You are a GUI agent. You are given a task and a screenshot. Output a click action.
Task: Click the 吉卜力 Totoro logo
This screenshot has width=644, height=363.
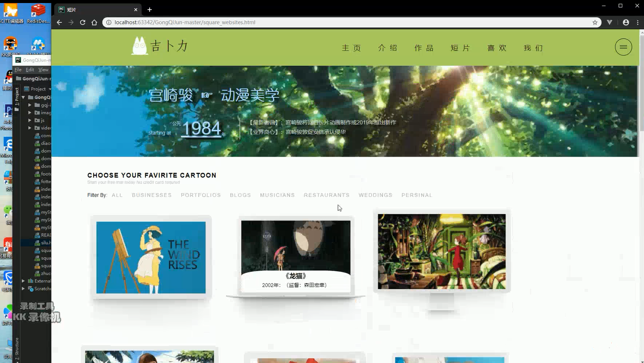tap(160, 46)
